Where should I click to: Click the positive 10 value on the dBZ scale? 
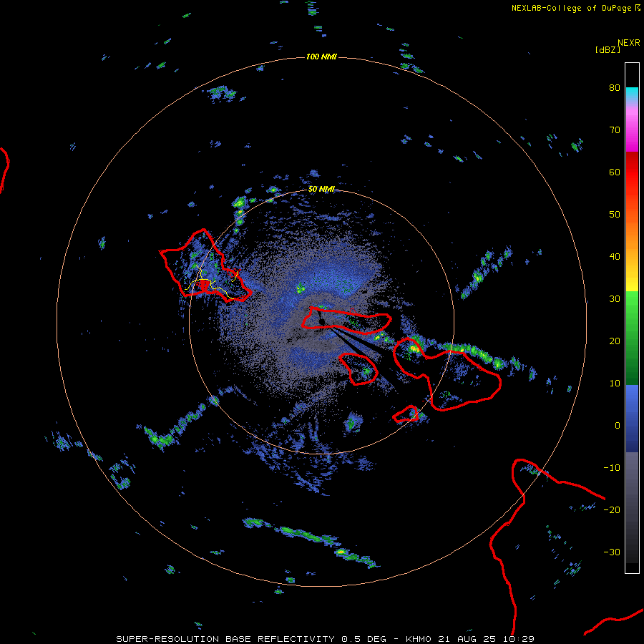coord(615,384)
